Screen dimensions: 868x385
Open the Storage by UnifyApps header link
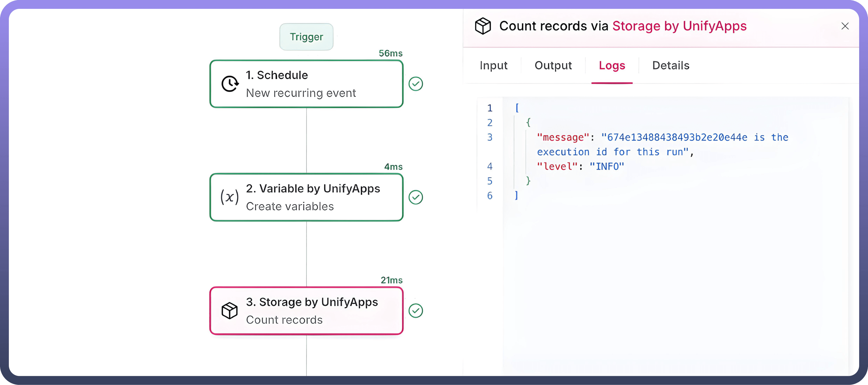(x=679, y=26)
